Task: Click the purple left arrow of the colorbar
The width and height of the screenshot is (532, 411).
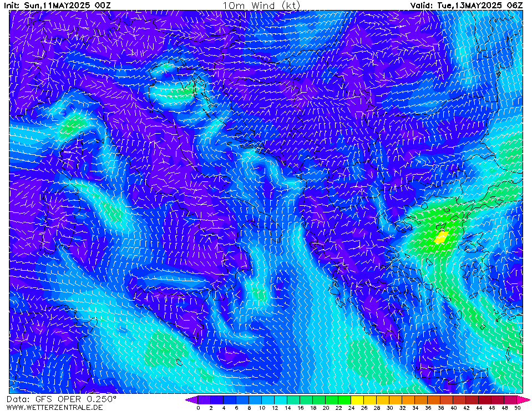Action: point(192,400)
